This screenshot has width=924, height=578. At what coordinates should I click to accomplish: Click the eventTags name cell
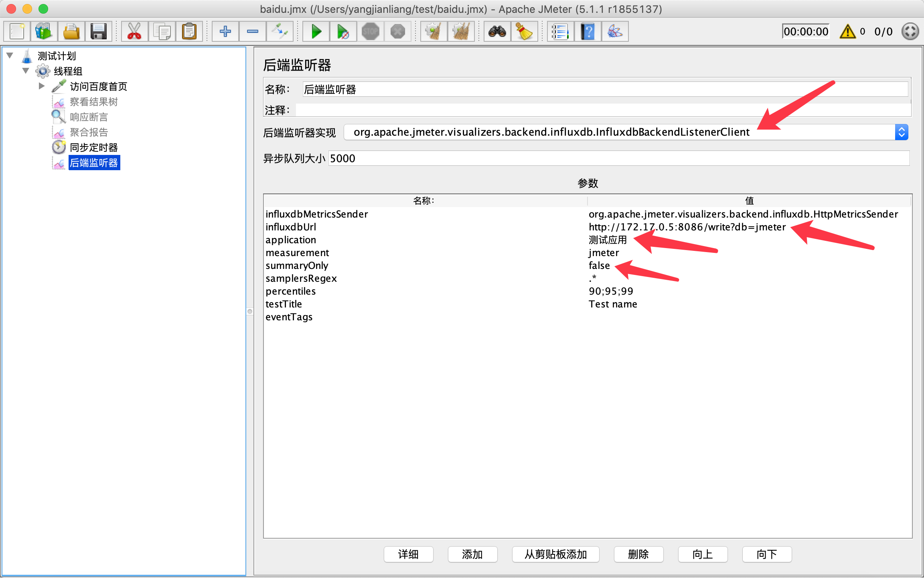426,317
